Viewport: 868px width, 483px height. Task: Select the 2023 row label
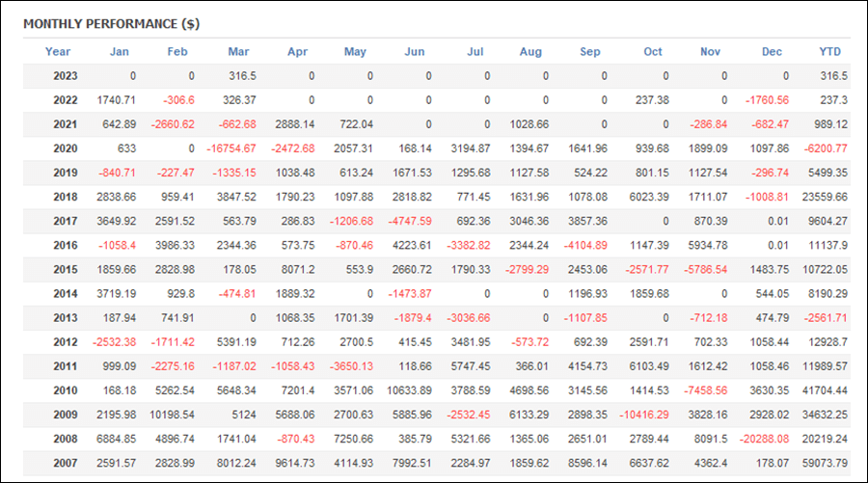[66, 76]
